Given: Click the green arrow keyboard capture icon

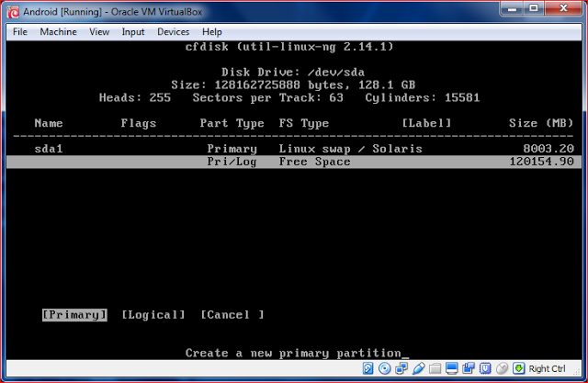Looking at the screenshot, I should click(x=518, y=368).
